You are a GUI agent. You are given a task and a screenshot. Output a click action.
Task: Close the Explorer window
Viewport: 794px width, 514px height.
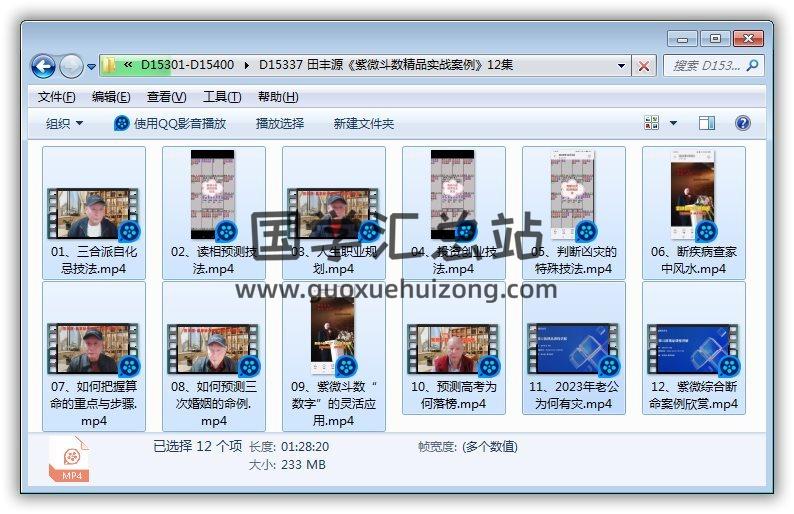748,38
